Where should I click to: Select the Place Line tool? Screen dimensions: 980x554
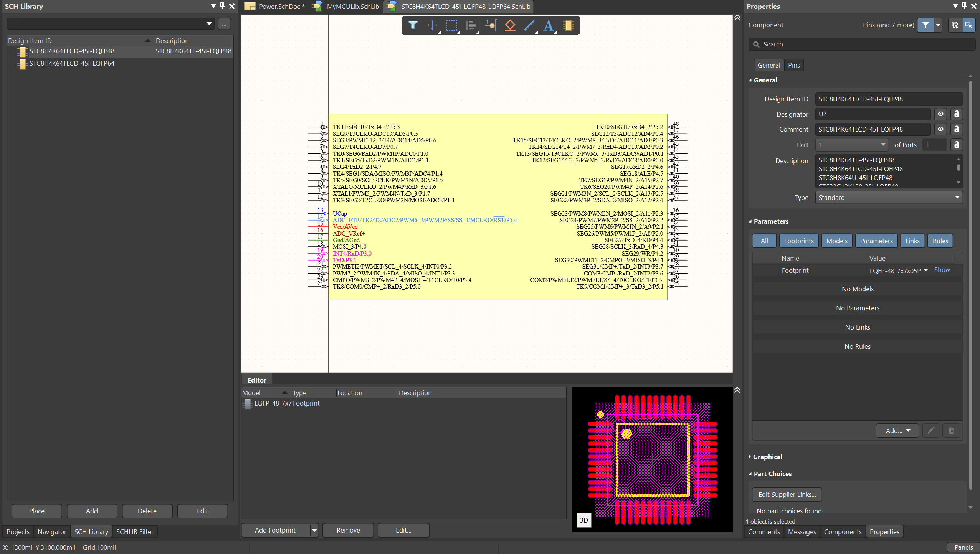pos(529,25)
